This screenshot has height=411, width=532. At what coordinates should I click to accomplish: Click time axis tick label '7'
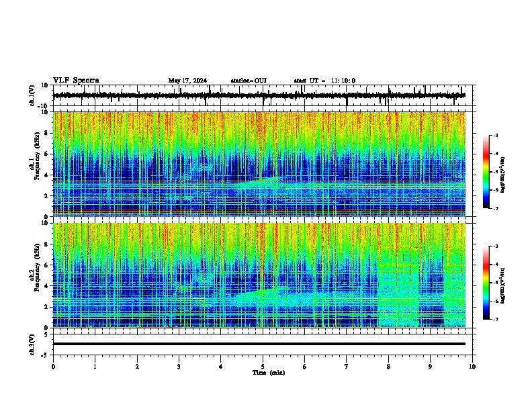[347, 367]
